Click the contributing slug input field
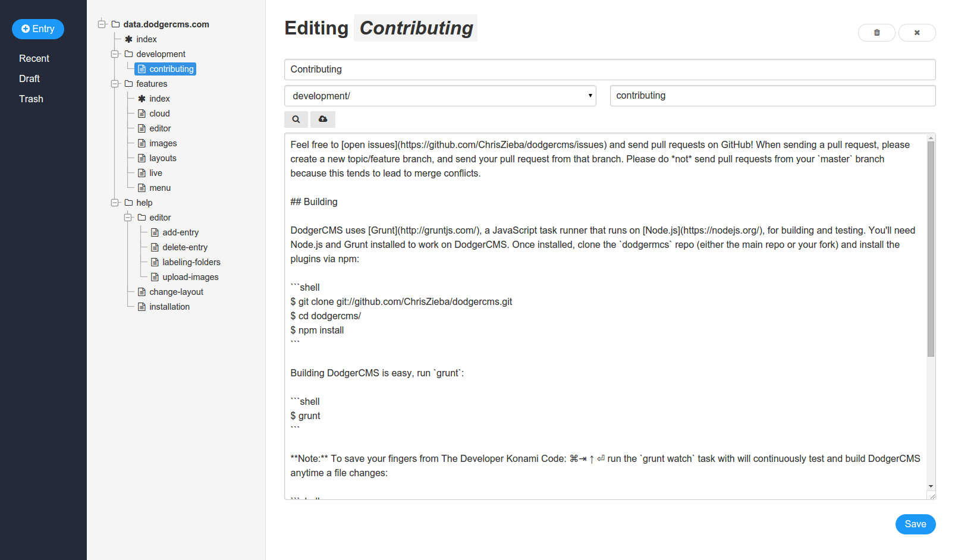The image size is (955, 560). (773, 96)
